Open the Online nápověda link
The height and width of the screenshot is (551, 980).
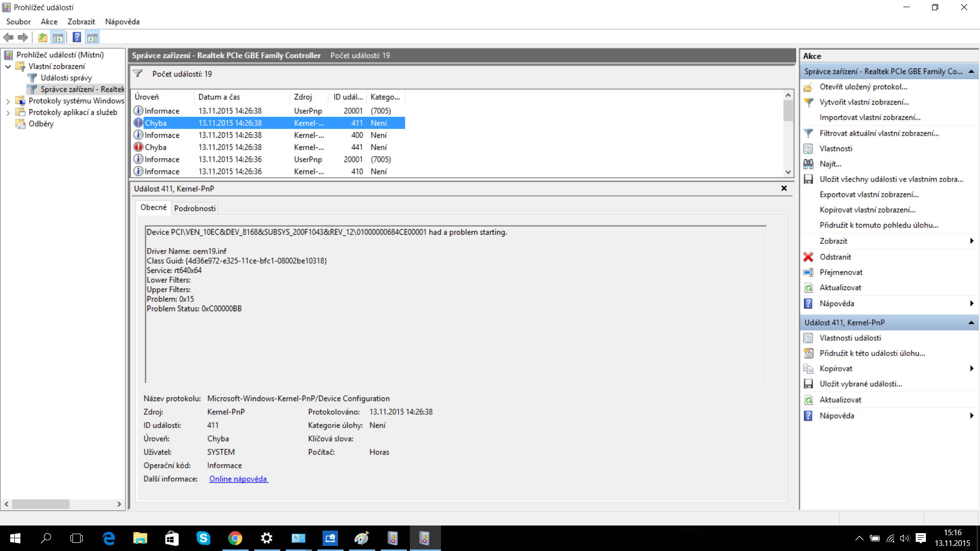(x=238, y=479)
